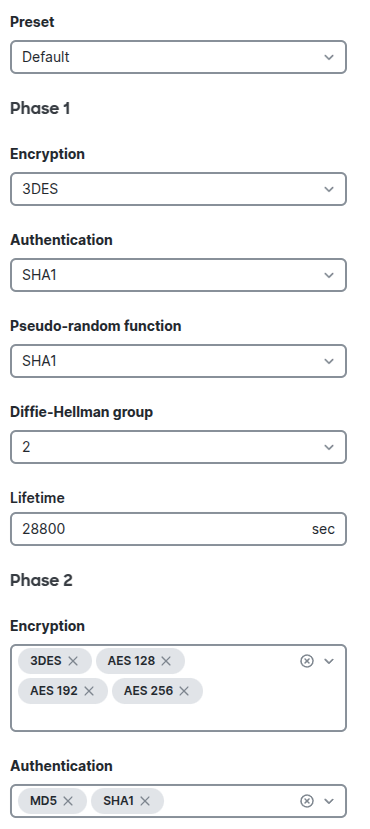Click the Preset chevron arrow
Viewport: 370px width, 829px height.
329,57
